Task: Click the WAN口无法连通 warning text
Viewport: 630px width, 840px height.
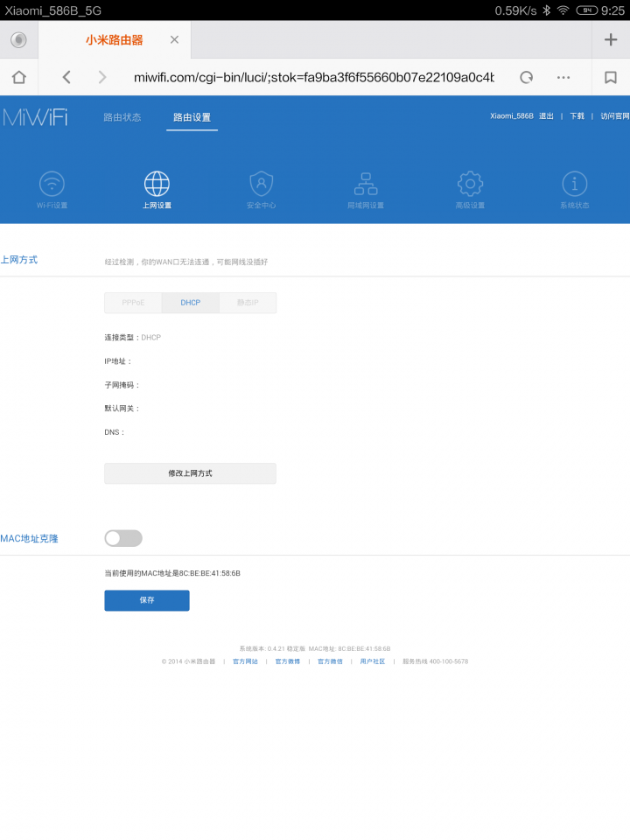Action: point(185,262)
